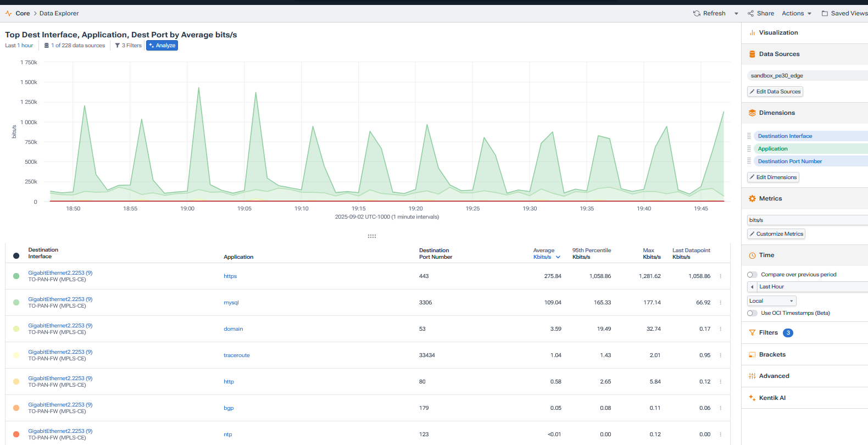
Task: Click Edit Data Sources button
Action: 775,92
